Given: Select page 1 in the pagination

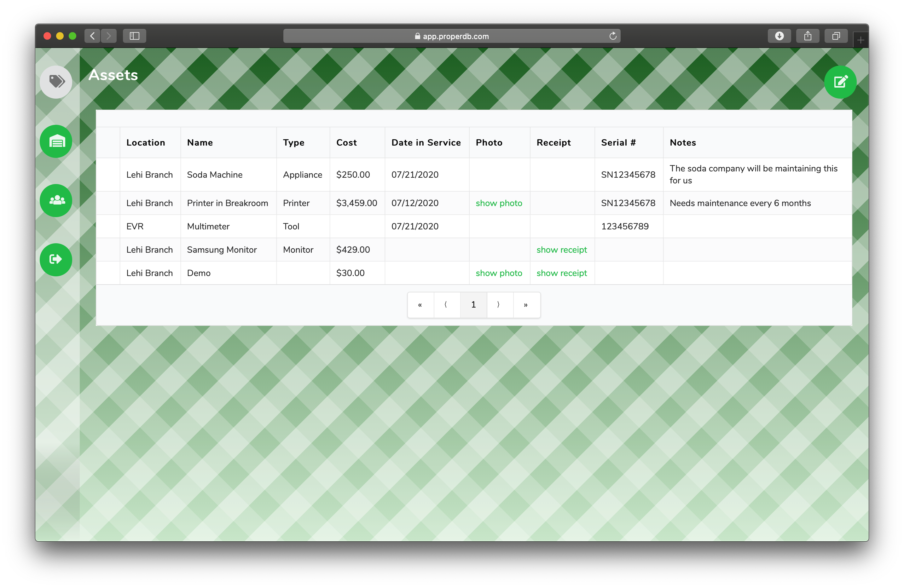Looking at the screenshot, I should [x=473, y=304].
